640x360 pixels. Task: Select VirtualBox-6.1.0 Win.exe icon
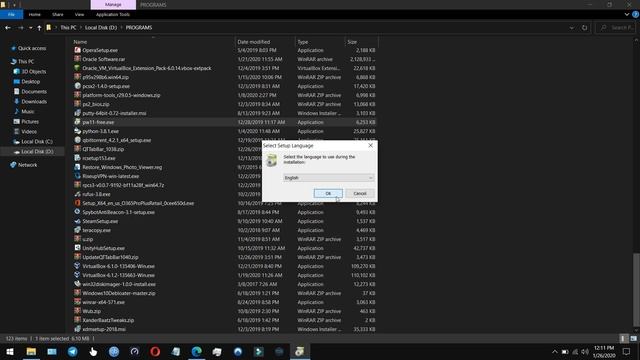(x=77, y=266)
